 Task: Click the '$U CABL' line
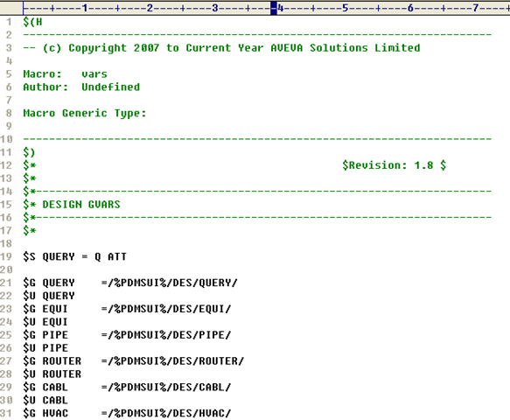(x=45, y=400)
